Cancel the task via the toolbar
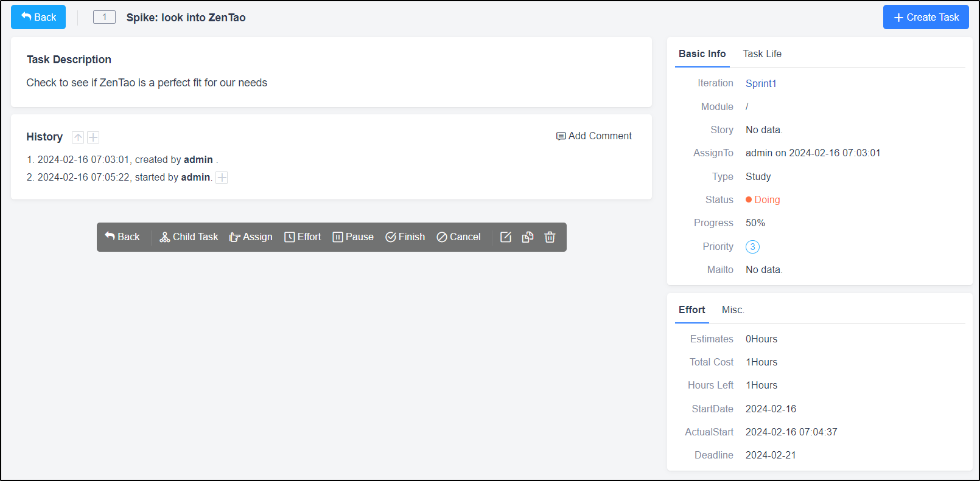The width and height of the screenshot is (980, 481). pyautogui.click(x=458, y=237)
